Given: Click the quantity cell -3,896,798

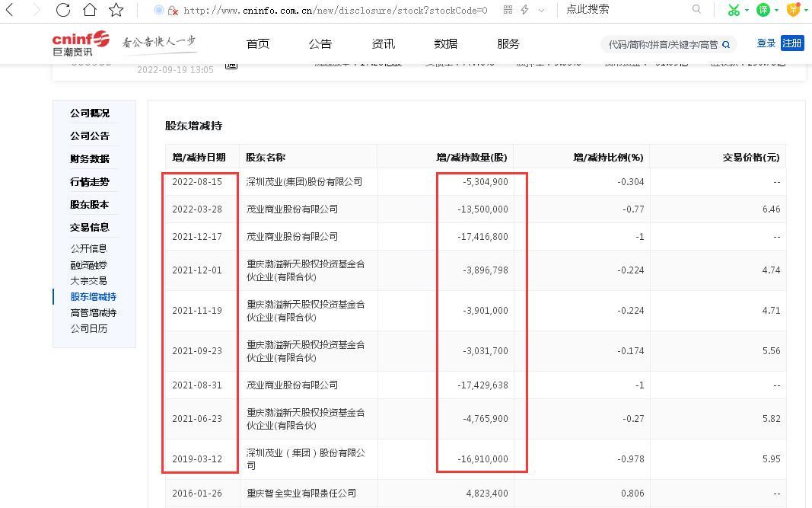Looking at the screenshot, I should [486, 270].
